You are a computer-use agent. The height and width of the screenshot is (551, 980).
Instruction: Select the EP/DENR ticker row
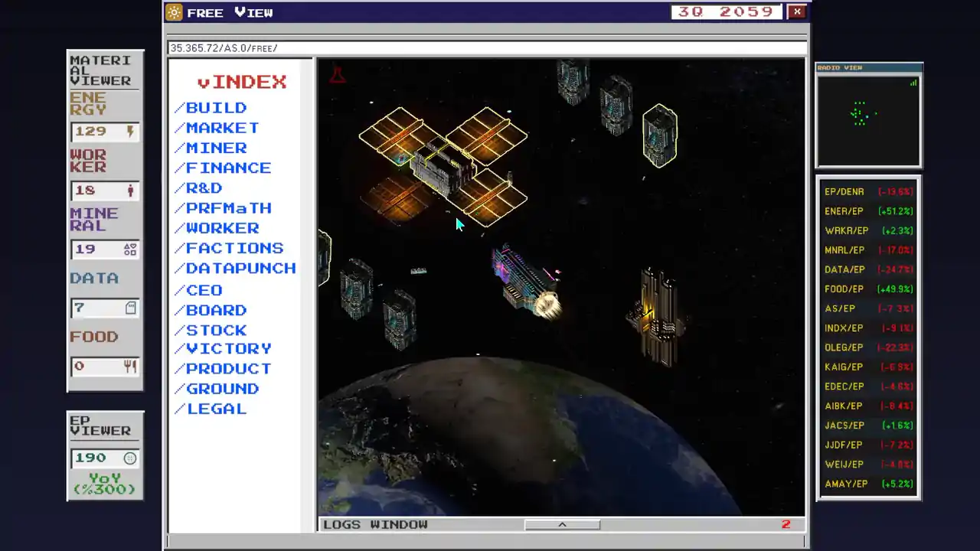[x=869, y=191]
